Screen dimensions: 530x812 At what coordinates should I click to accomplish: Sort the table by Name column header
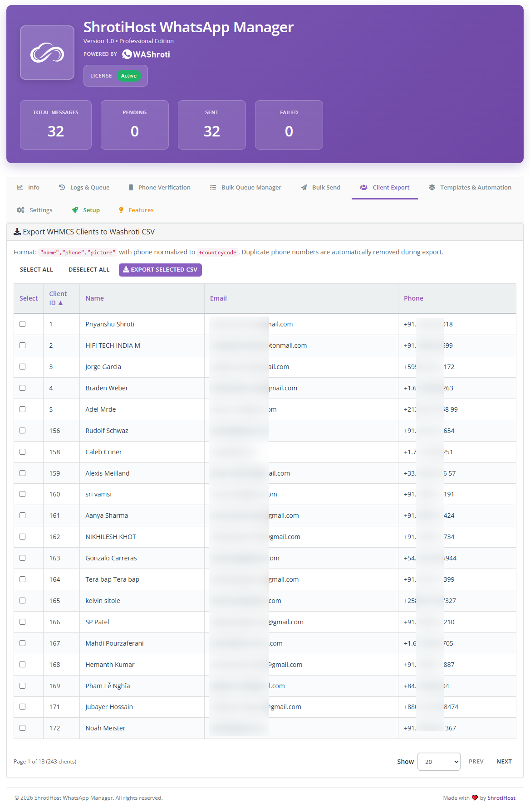[x=94, y=298]
